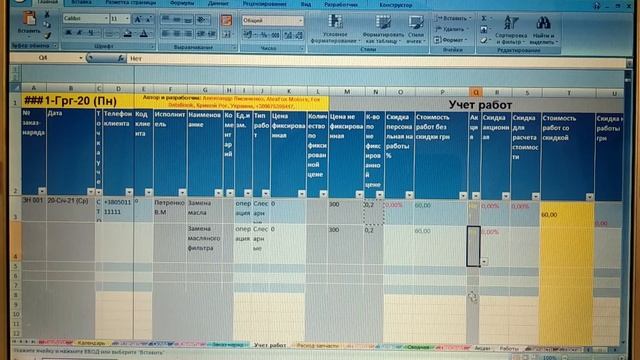640x360 pixels.
Task: Toggle underline formatting
Action: click(x=91, y=33)
